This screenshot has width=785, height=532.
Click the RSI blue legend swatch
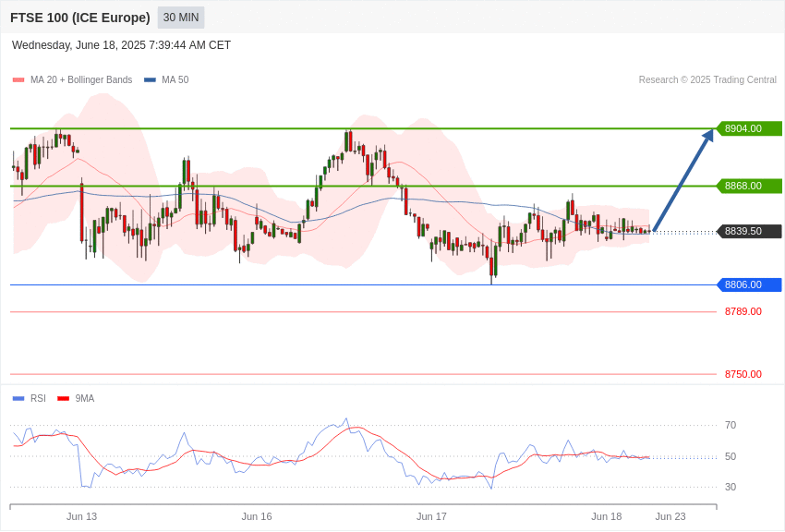tap(18, 399)
